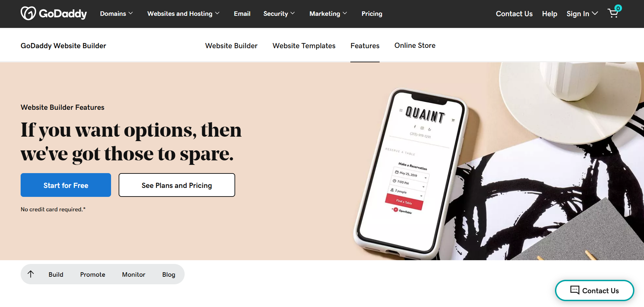Screen dimensions: 644x307
Task: Expand Websites and Hosting menu
Action: [x=183, y=14]
